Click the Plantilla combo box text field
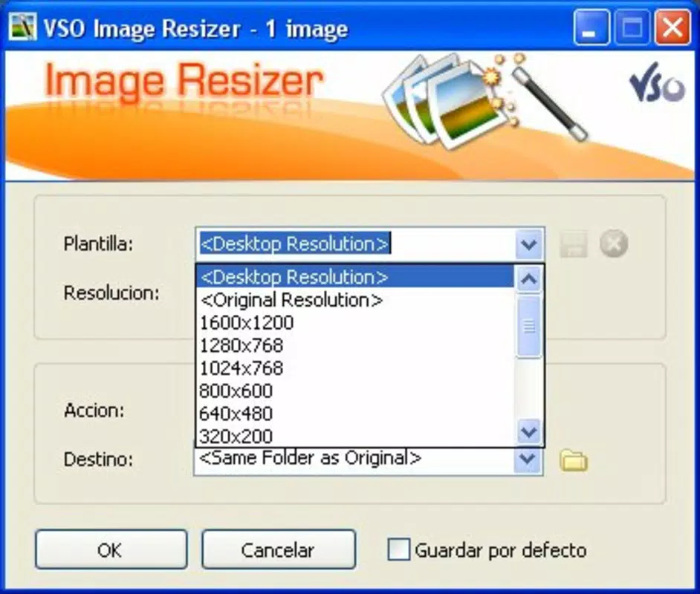 [x=355, y=244]
